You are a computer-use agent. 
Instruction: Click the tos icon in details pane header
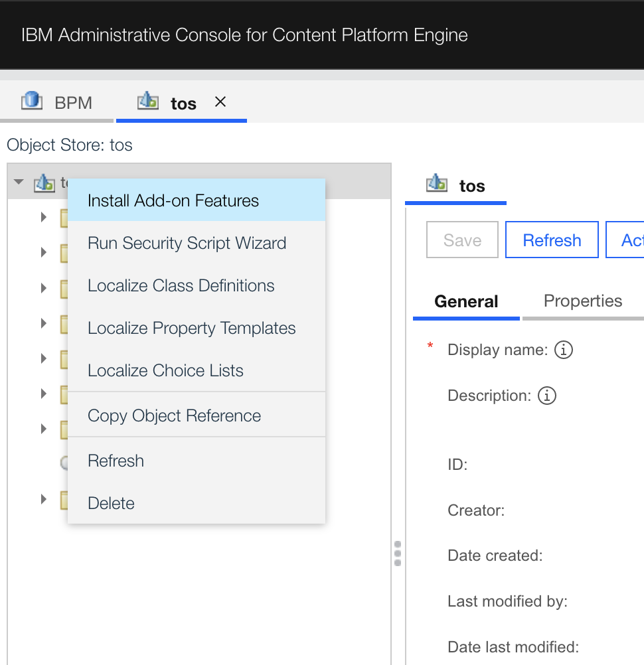click(x=437, y=183)
